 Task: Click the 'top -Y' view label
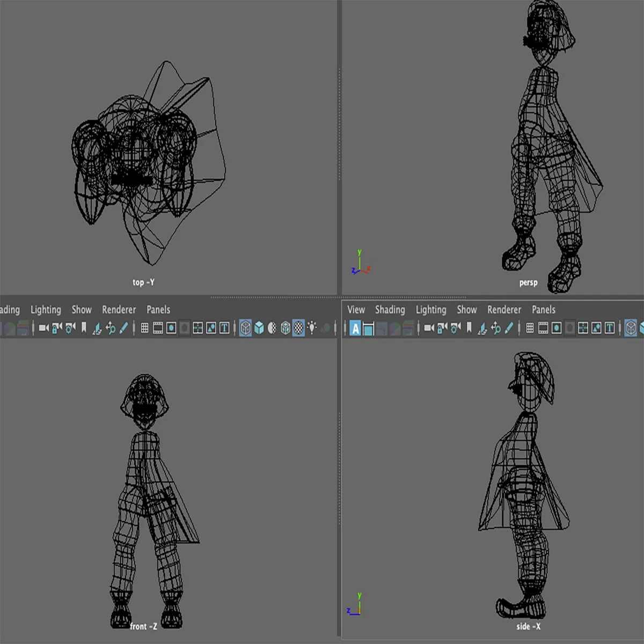point(143,282)
